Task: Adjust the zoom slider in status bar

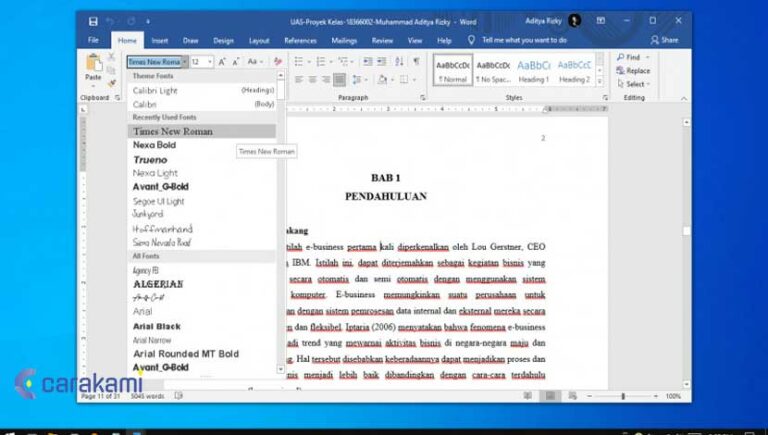Action: [623, 396]
